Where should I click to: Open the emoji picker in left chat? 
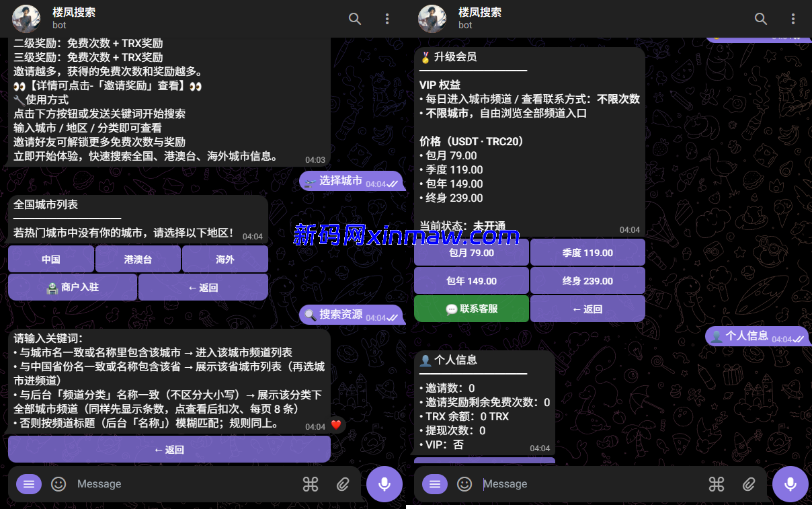(x=58, y=483)
